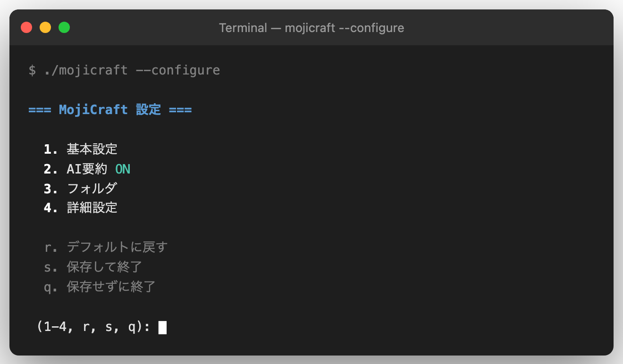This screenshot has height=364, width=623.
Task: Select menu option 2 AI要約
Action: tap(87, 169)
